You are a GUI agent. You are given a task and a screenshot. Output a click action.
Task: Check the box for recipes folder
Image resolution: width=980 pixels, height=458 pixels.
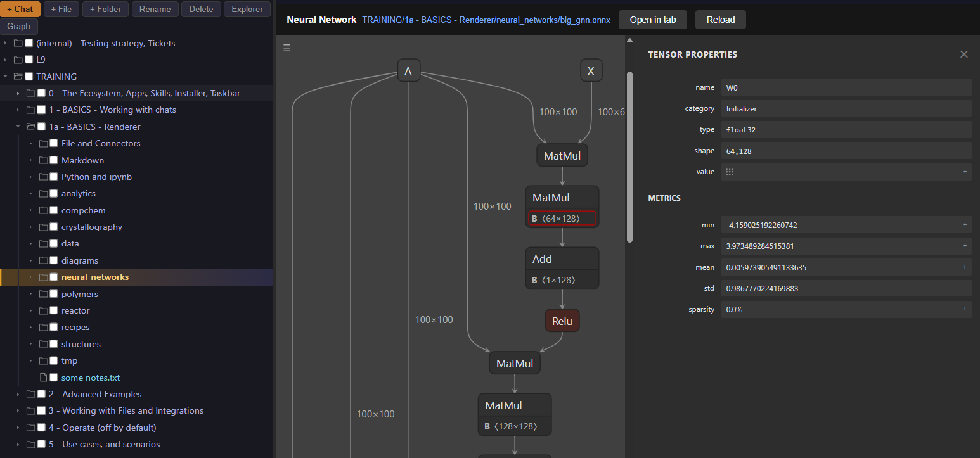tap(54, 328)
